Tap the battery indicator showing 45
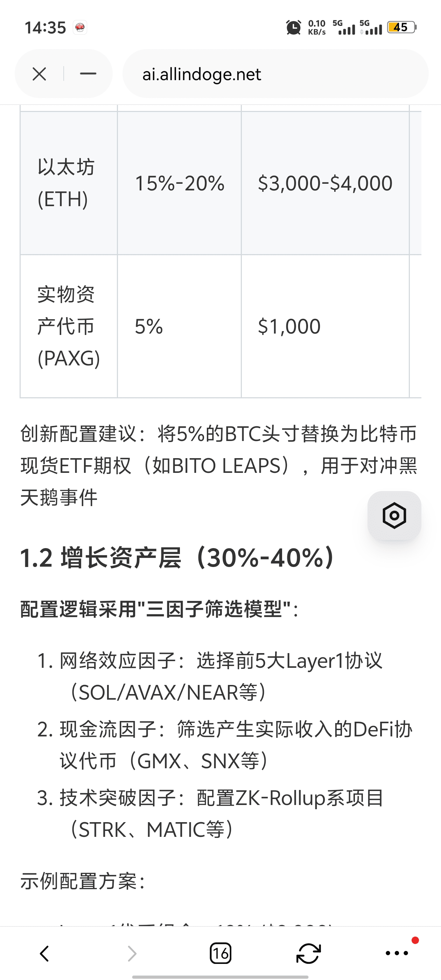Image resolution: width=441 pixels, height=980 pixels. tap(402, 27)
